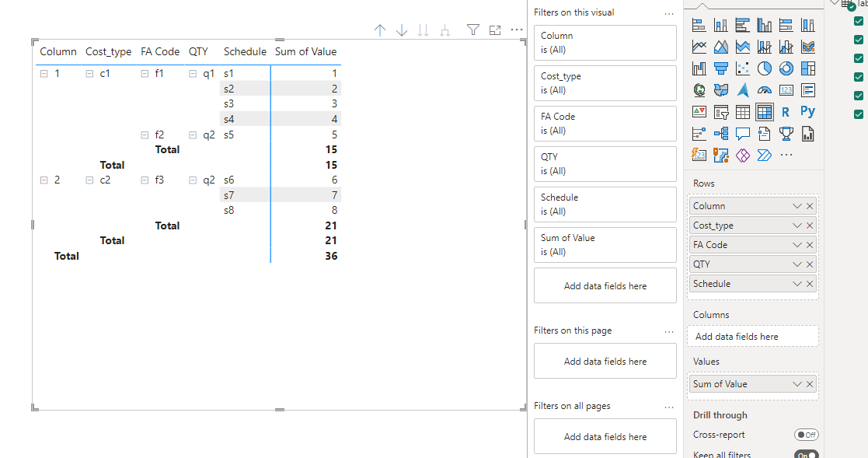This screenshot has height=458, width=868.
Task: Insert the Card visual showing 123
Action: coord(786,89)
